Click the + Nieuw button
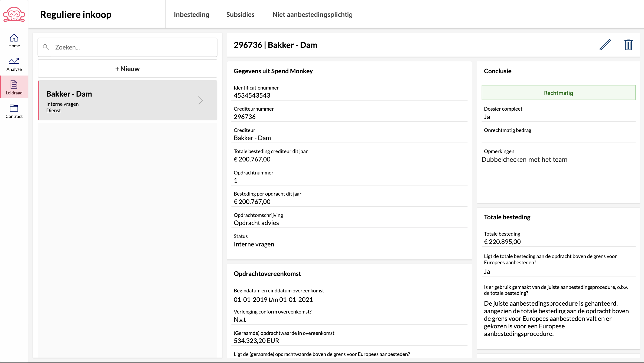 (127, 69)
